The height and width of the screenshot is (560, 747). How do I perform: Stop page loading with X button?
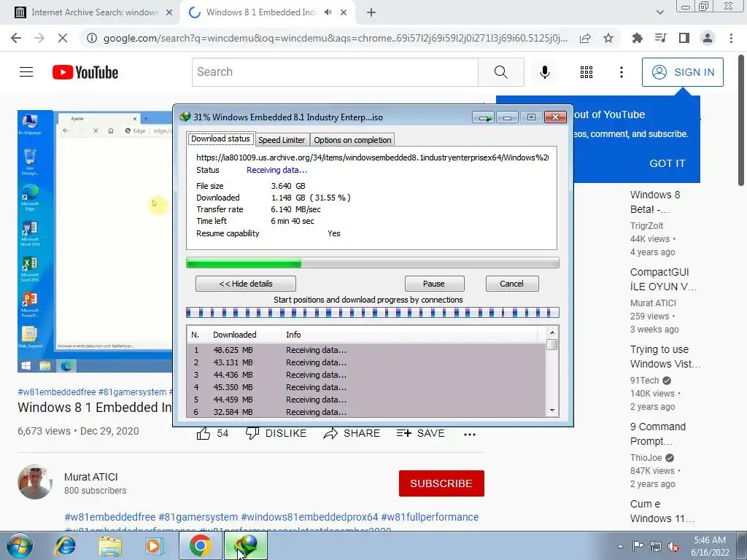[63, 38]
